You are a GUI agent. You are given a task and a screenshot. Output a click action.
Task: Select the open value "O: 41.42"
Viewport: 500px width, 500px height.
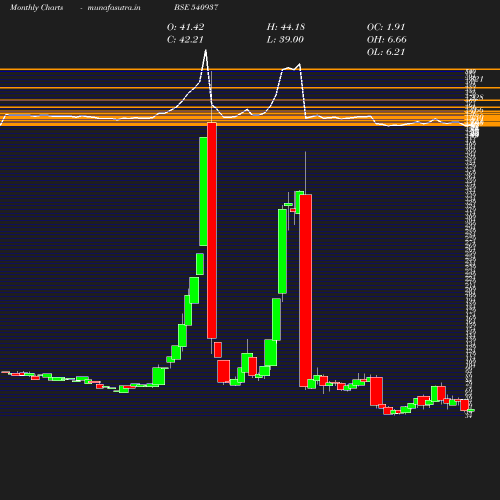tap(185, 27)
